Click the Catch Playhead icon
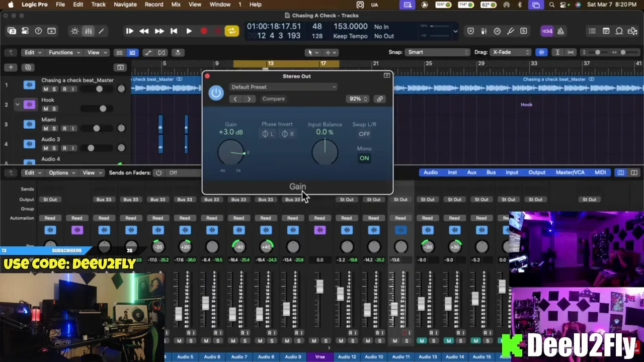The height and width of the screenshot is (362, 644). 178,52
